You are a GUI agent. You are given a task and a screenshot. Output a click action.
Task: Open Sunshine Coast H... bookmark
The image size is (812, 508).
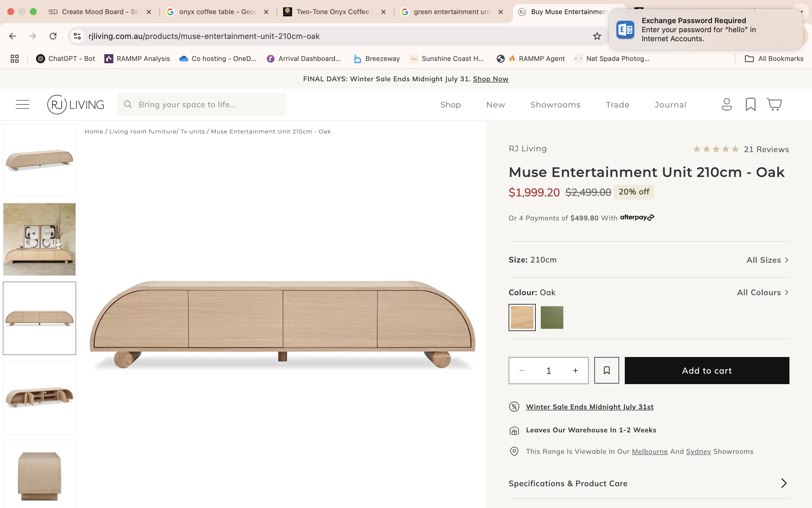pyautogui.click(x=447, y=58)
